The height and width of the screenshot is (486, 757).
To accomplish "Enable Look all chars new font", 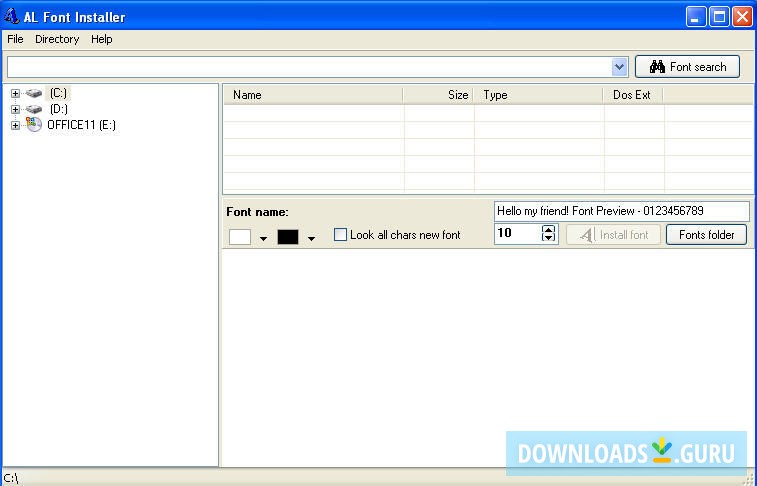I will click(340, 235).
